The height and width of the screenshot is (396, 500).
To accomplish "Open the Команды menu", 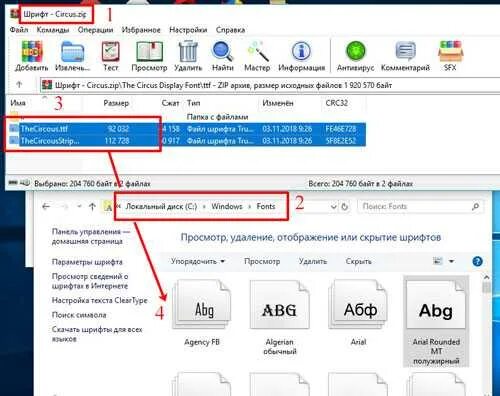I will 53,30.
